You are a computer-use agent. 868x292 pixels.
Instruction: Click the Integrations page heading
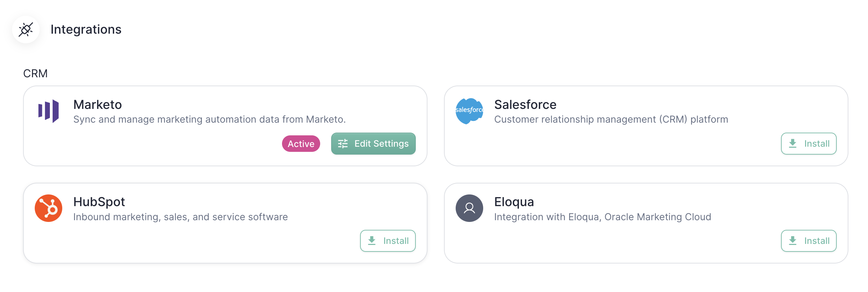coord(86,30)
